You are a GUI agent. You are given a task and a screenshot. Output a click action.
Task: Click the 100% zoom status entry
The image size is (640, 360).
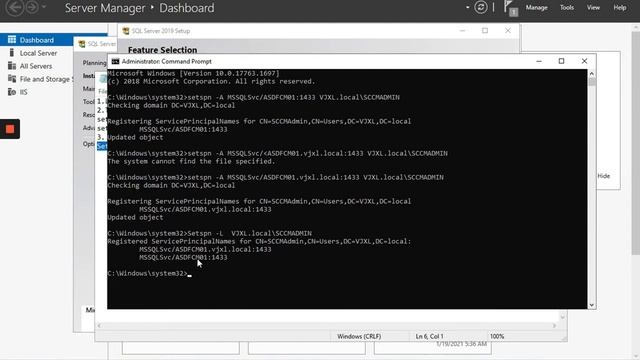497,336
